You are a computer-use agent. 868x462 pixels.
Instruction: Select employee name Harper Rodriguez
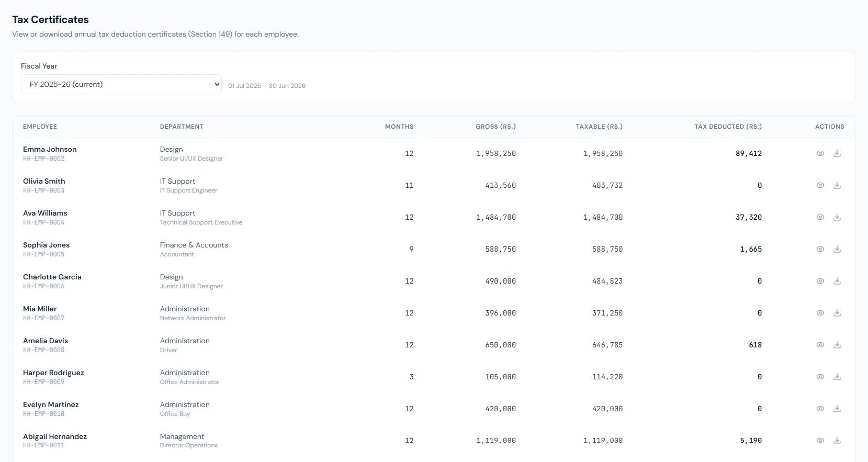coord(53,373)
